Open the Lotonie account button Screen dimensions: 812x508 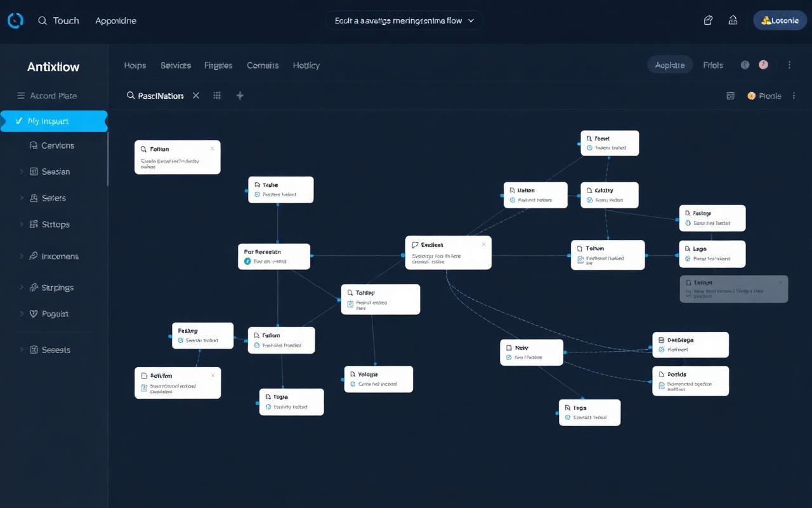point(780,20)
